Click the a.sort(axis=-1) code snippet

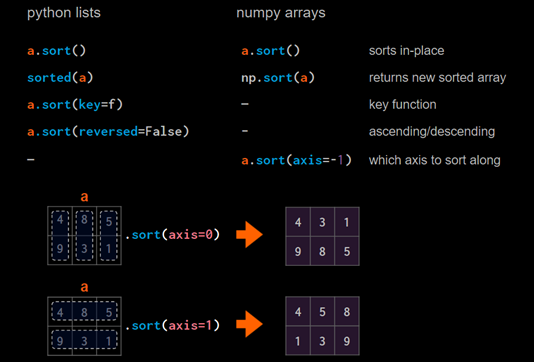[296, 160]
